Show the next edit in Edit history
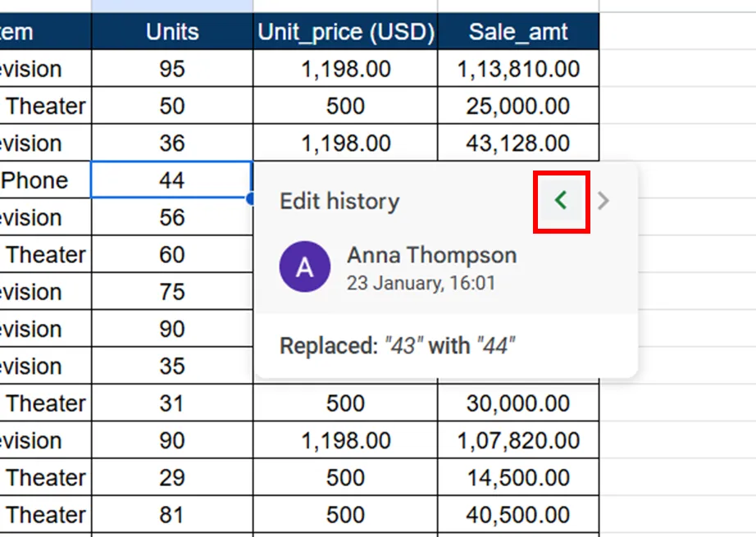Image resolution: width=756 pixels, height=537 pixels. pyautogui.click(x=603, y=201)
